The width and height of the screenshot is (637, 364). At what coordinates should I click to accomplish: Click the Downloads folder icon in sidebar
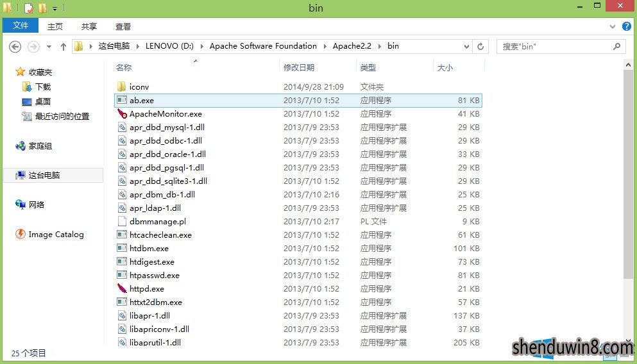[x=27, y=87]
